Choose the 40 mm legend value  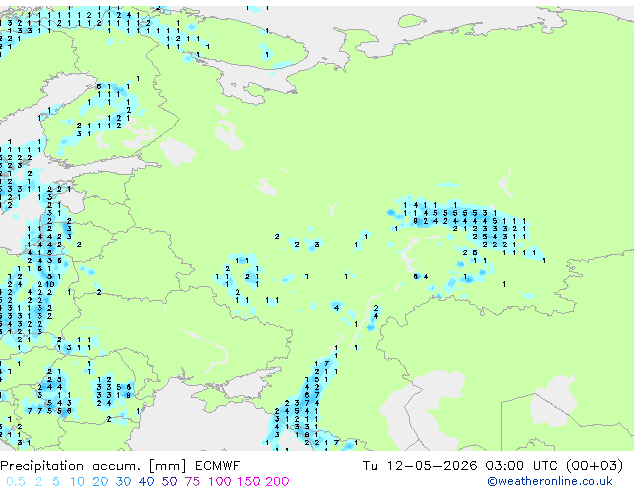point(146,482)
